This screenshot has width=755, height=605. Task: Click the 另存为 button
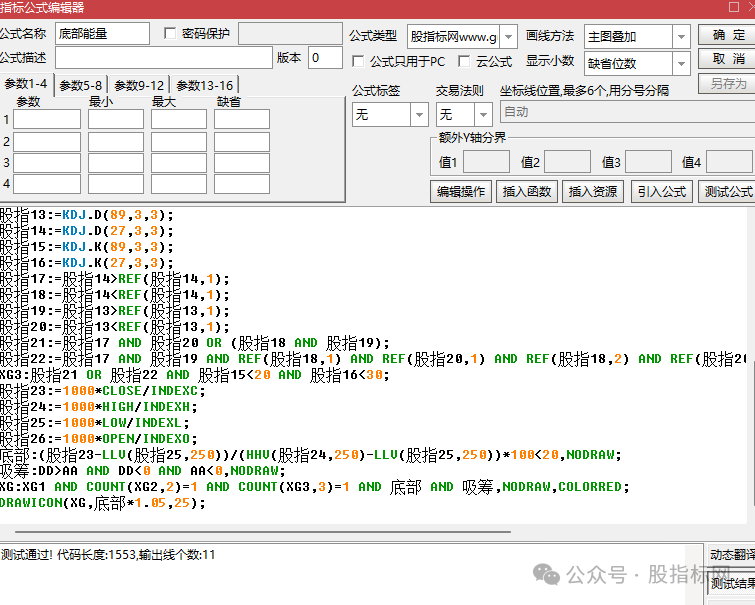click(x=729, y=84)
